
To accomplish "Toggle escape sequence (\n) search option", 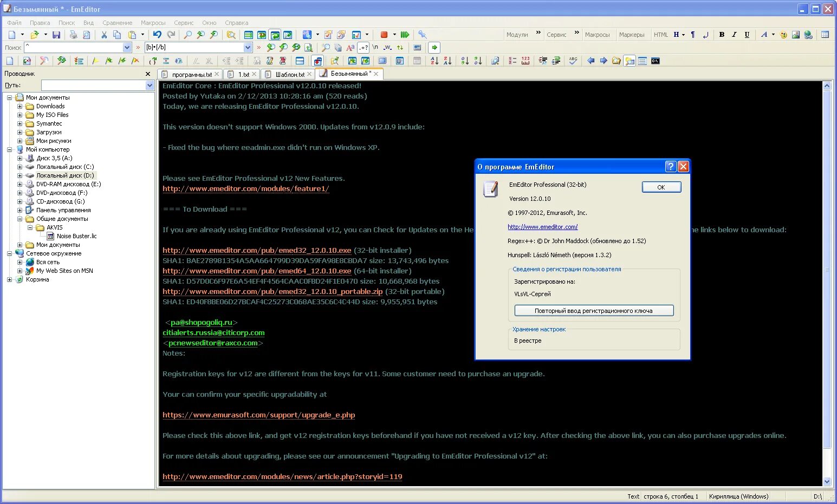I will coord(375,48).
